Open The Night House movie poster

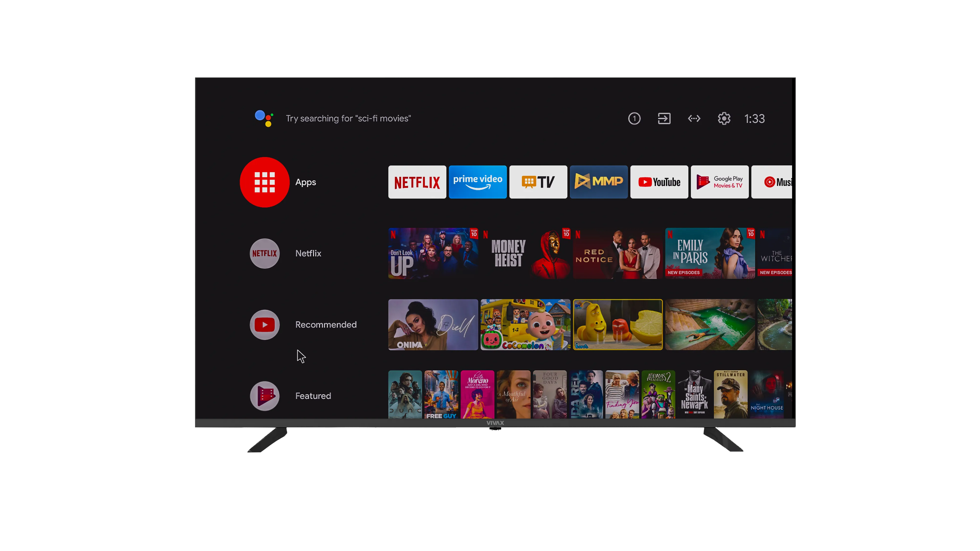tap(767, 394)
